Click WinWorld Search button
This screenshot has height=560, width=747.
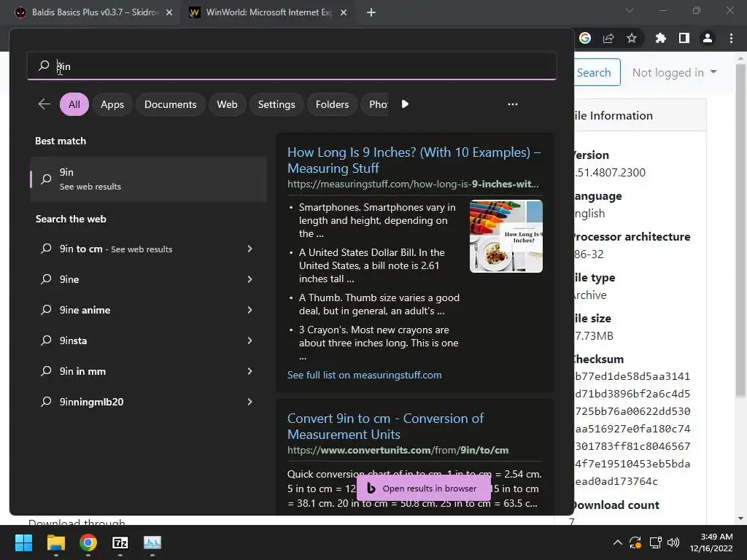tap(597, 72)
